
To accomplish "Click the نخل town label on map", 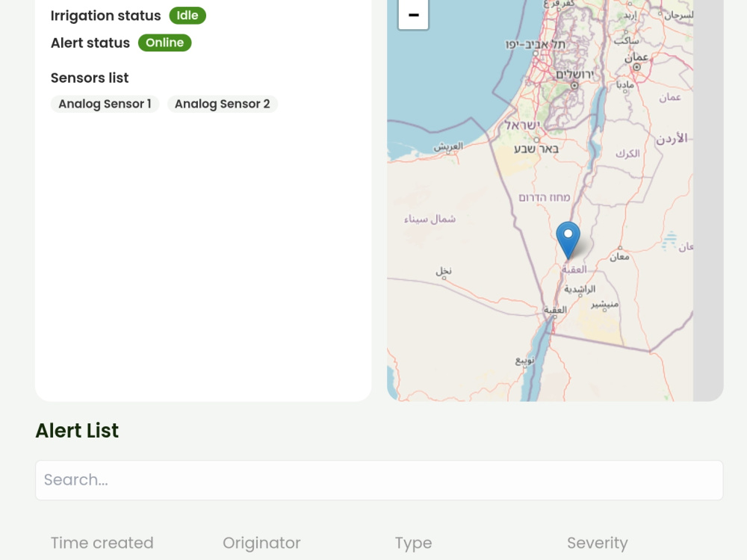I will coord(444,270).
